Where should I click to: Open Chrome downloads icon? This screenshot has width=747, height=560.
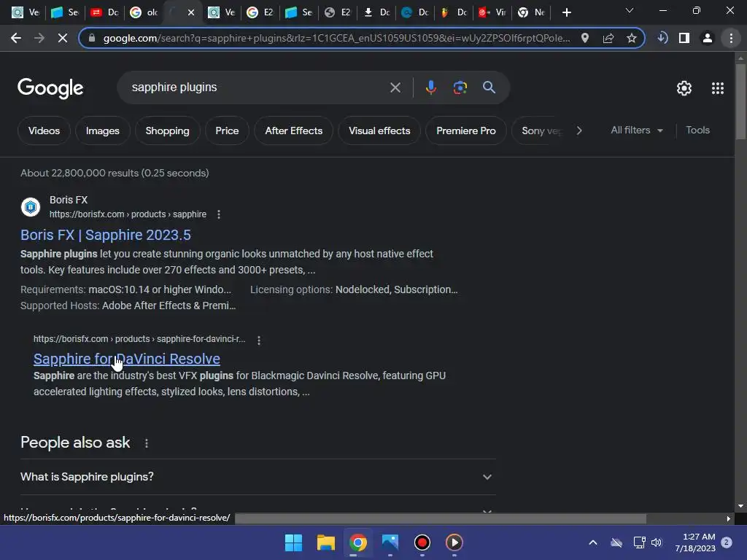pyautogui.click(x=662, y=38)
